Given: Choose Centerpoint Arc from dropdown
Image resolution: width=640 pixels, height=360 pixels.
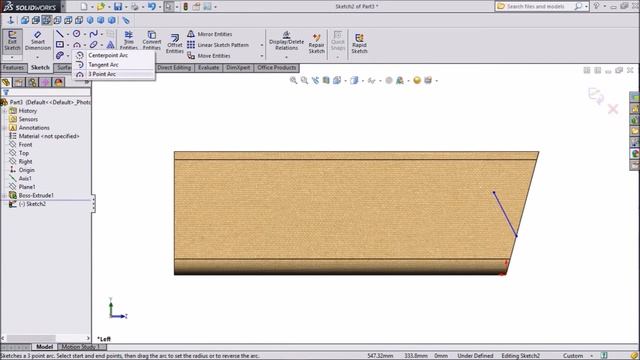Looking at the screenshot, I should tap(113, 55).
